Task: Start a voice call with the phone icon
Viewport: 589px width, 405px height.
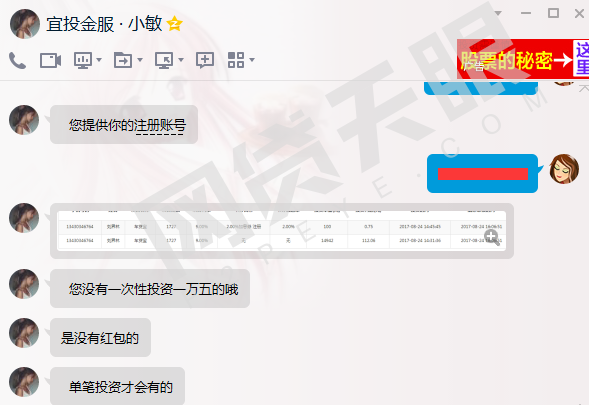Action: click(x=17, y=60)
